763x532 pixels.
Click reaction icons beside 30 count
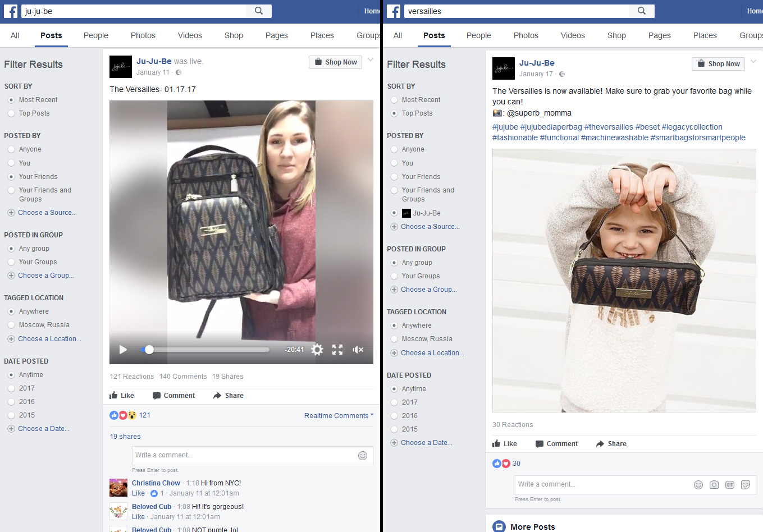501,464
